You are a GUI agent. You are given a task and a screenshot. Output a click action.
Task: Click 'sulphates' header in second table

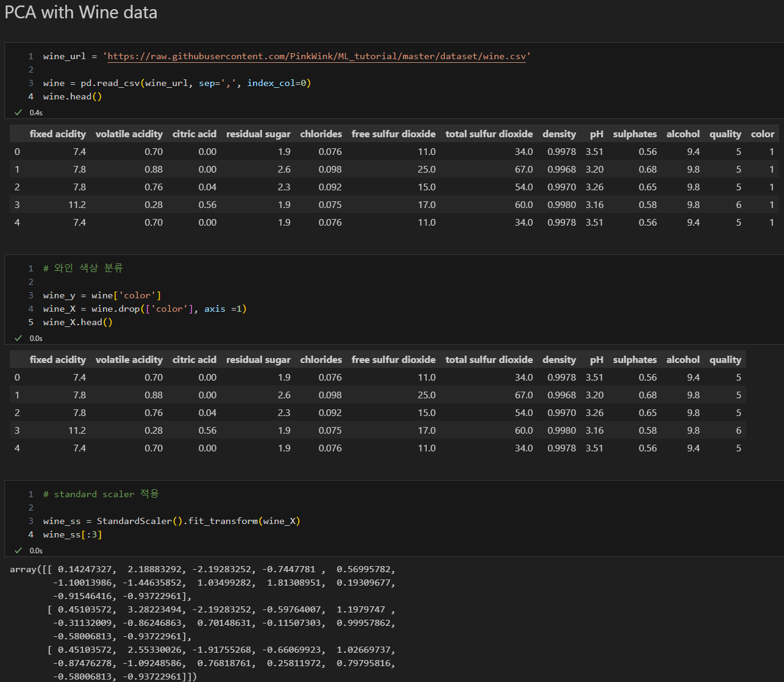point(635,360)
